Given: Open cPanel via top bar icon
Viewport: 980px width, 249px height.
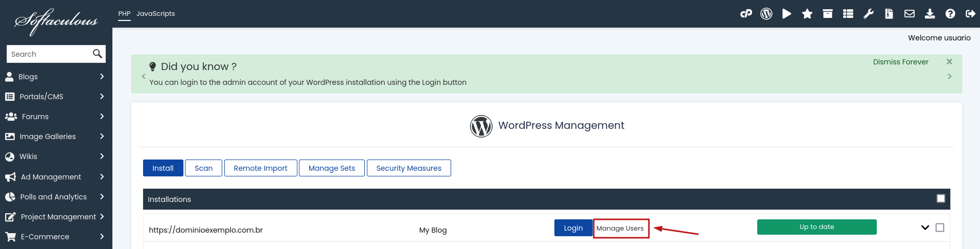Looking at the screenshot, I should (x=746, y=14).
